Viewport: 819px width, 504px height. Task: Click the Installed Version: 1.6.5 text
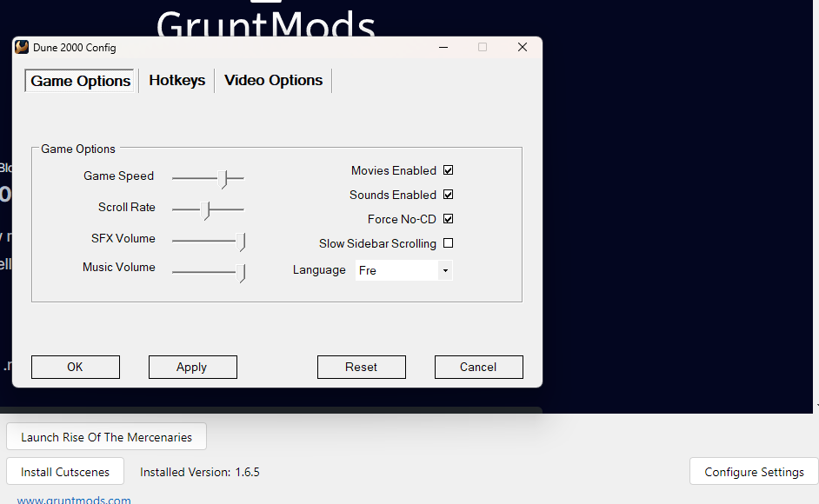pyautogui.click(x=199, y=472)
